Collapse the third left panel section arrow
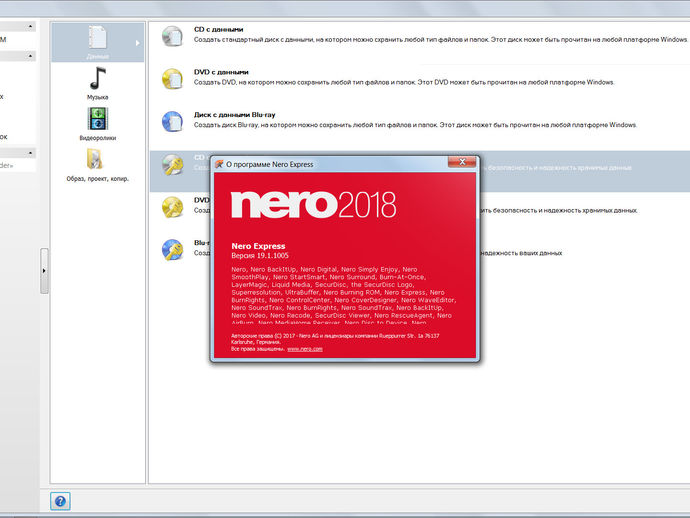 [30, 153]
